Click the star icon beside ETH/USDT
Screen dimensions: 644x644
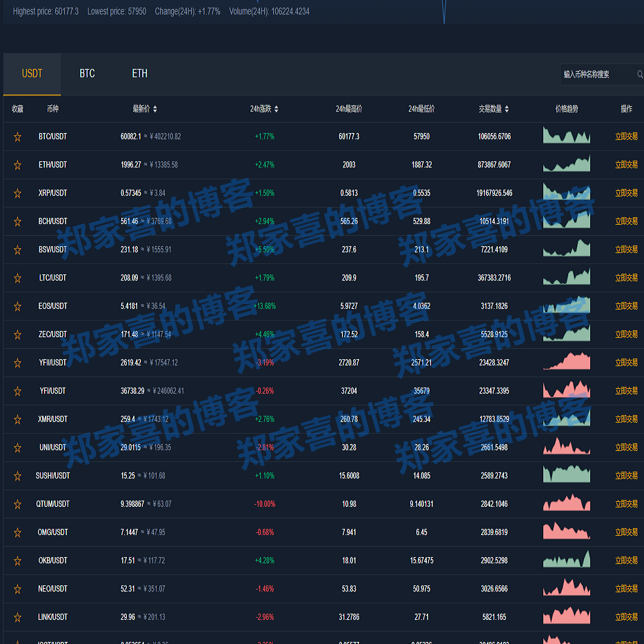(17, 165)
